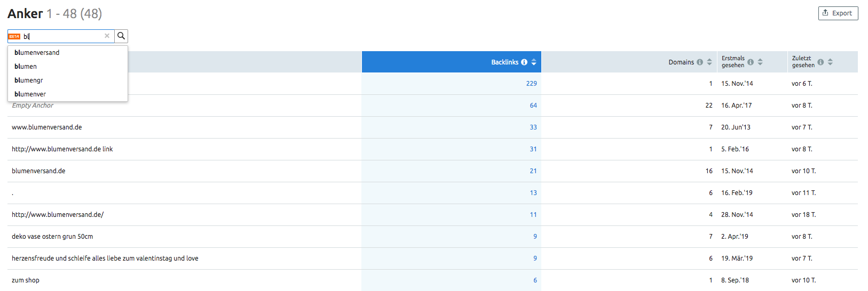868x291 pixels.
Task: Click the 'vor 11 T.' last-seen cell
Action: pos(804,193)
